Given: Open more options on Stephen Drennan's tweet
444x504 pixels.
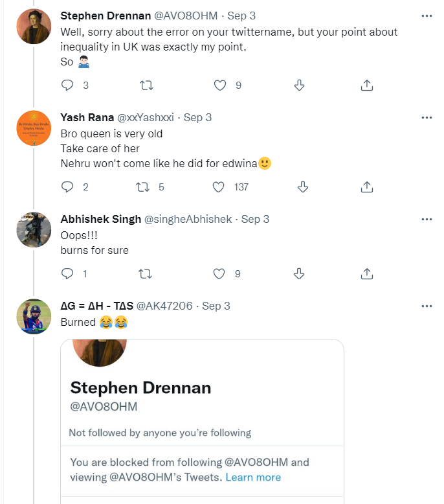Looking at the screenshot, I should click(x=426, y=15).
